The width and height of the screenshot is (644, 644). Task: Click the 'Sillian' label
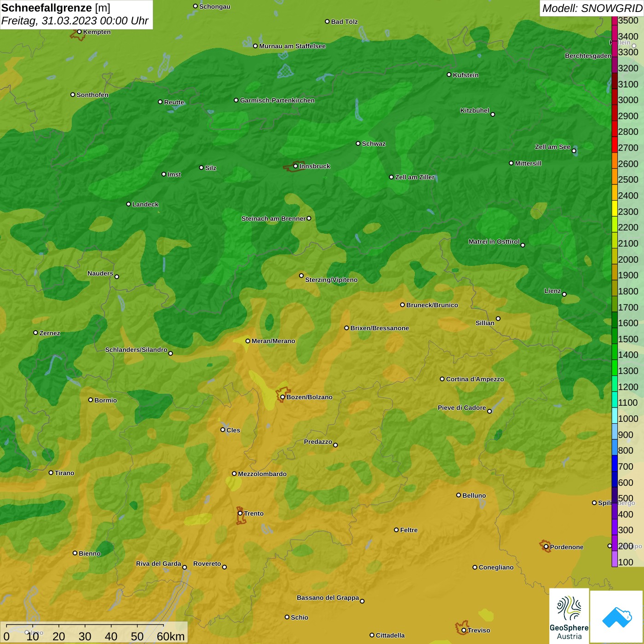485,323
